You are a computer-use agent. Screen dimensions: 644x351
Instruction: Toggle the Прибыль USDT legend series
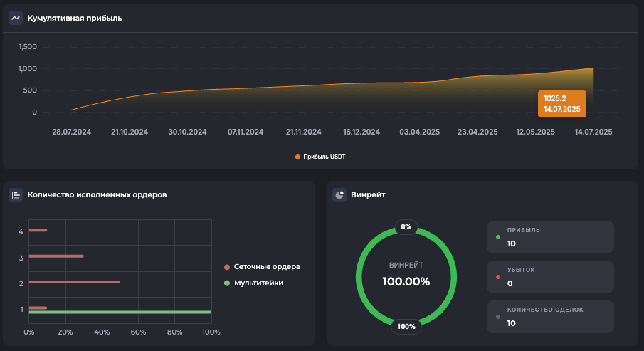click(x=320, y=157)
